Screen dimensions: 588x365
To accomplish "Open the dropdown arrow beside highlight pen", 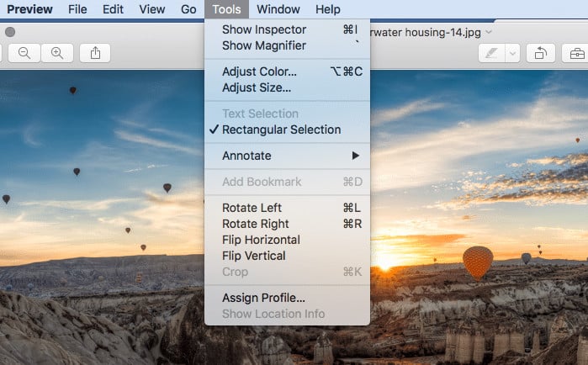I will click(x=512, y=53).
